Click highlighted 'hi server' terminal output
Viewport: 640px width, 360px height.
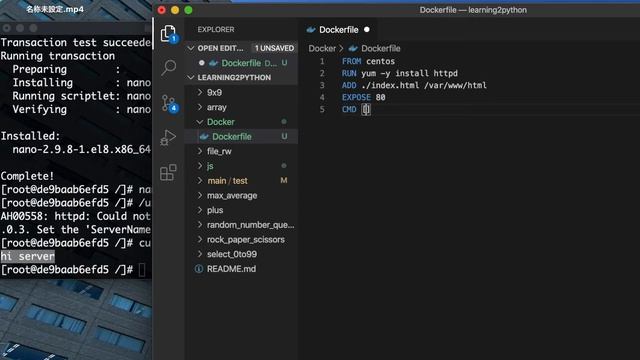tap(28, 256)
